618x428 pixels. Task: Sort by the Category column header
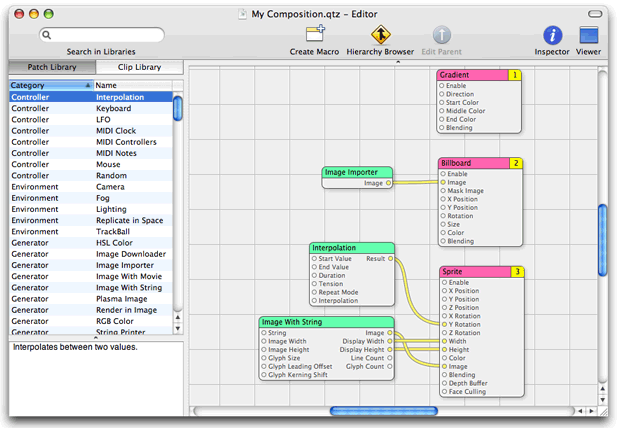coord(51,85)
